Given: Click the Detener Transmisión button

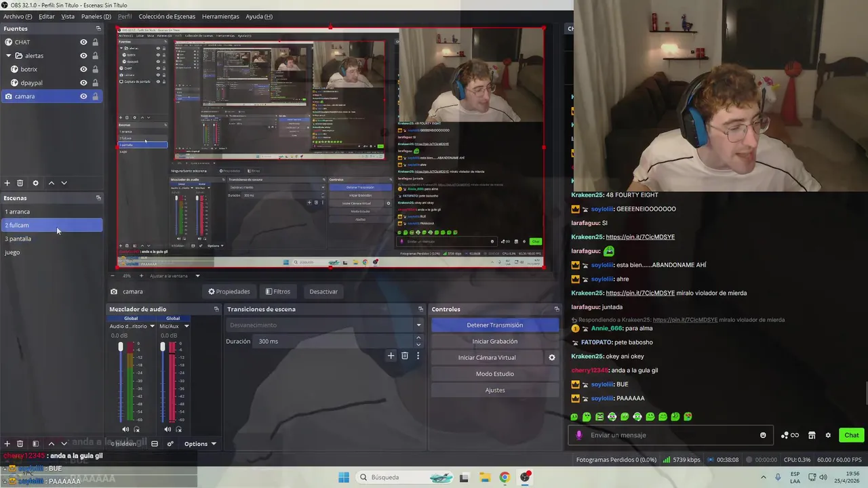Looking at the screenshot, I should pyautogui.click(x=495, y=325).
